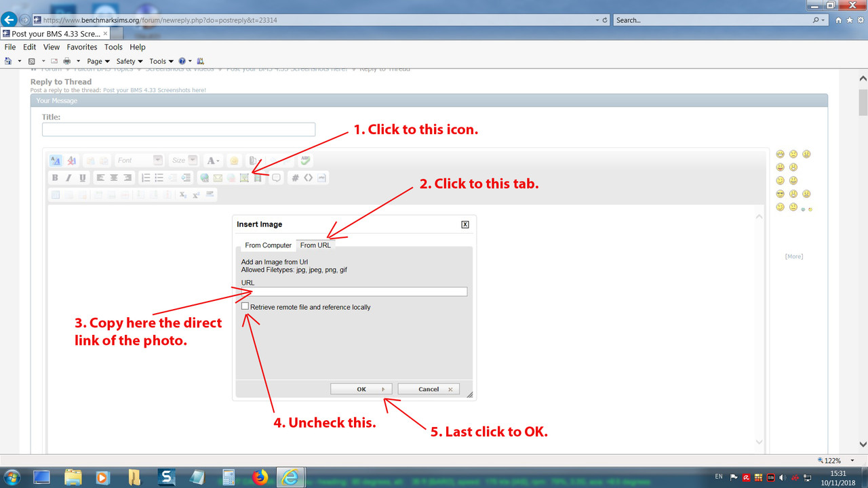Align text left in the editor
Viewport: 868px width, 488px height.
100,178
